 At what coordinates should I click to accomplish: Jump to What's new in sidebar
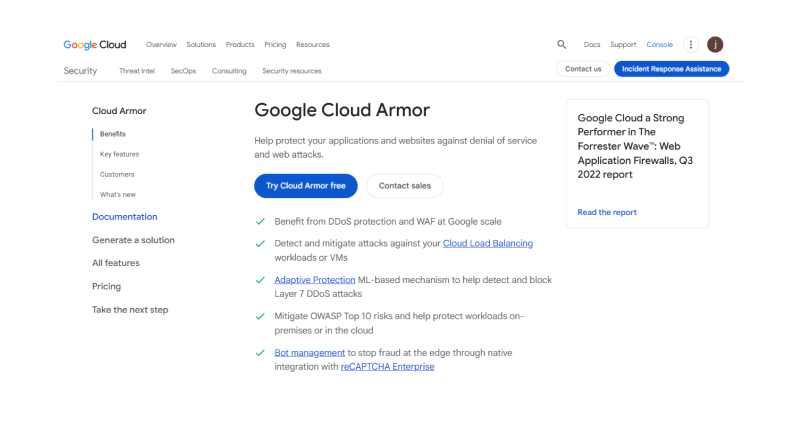(x=118, y=194)
